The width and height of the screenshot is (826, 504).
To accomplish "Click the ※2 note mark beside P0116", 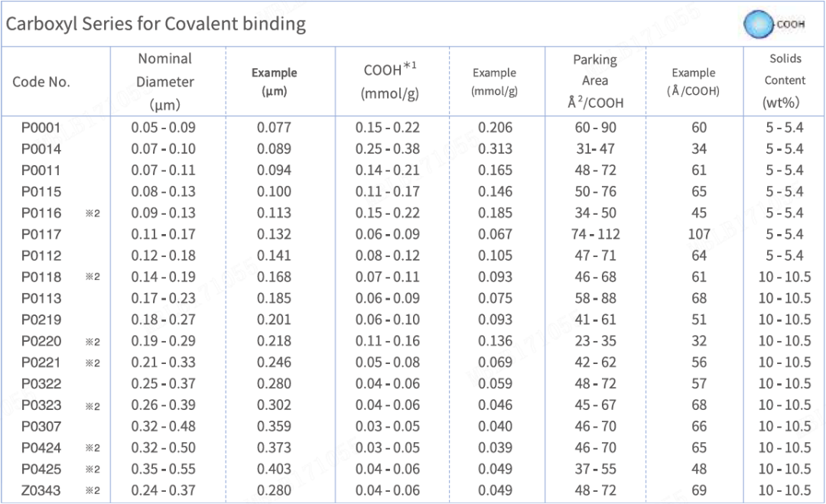I will point(93,213).
